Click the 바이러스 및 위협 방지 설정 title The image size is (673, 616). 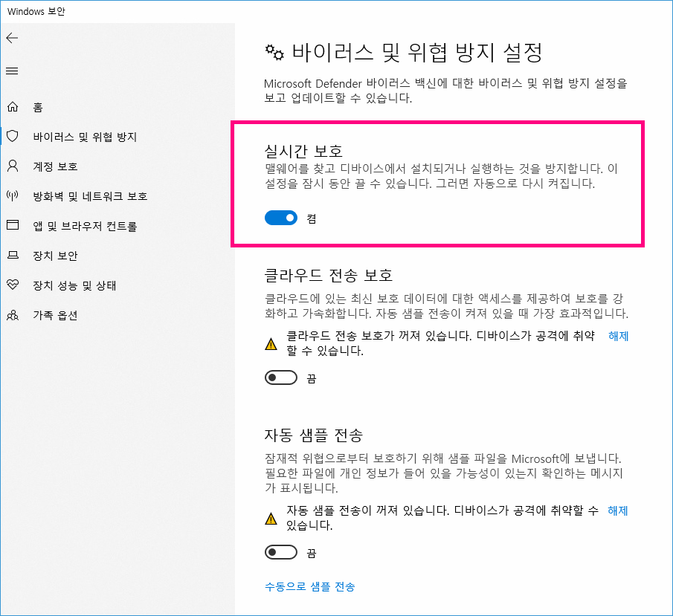pyautogui.click(x=417, y=52)
